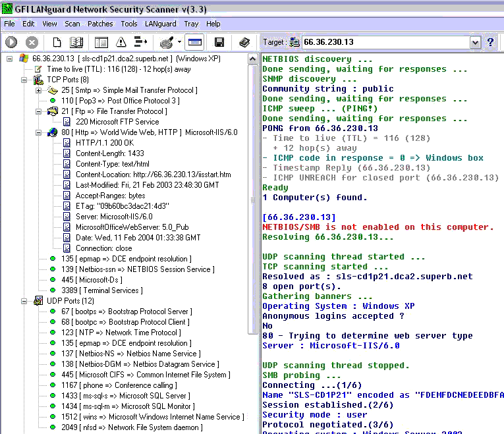Select 1434 ms-sql-m SQL Monitor entry
Screen dimensions: 504x434
[x=128, y=406]
